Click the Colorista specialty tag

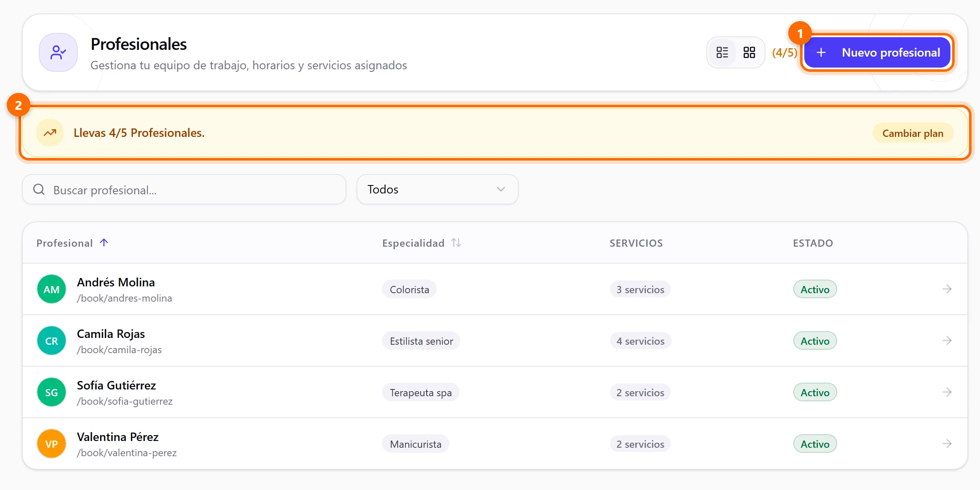point(409,289)
